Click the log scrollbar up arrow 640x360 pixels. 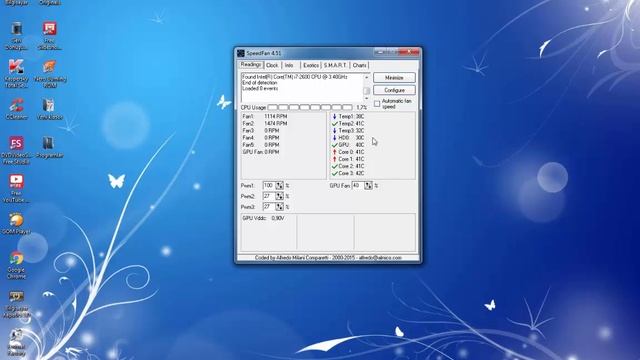click(367, 77)
